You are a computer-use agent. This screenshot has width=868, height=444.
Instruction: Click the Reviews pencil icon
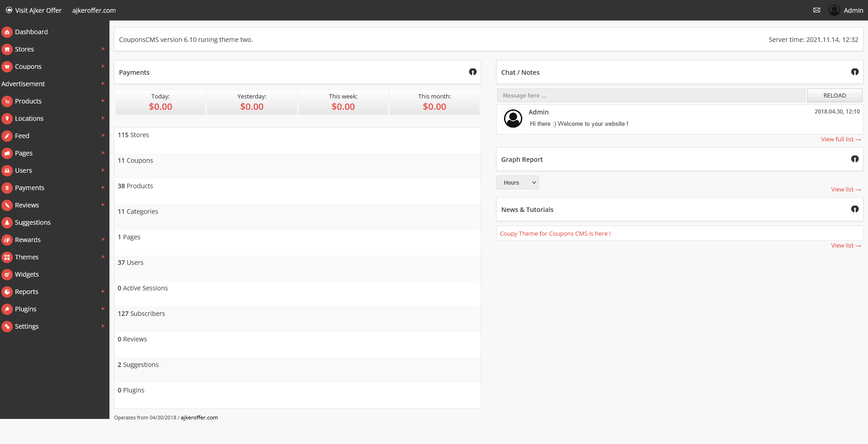click(x=7, y=205)
